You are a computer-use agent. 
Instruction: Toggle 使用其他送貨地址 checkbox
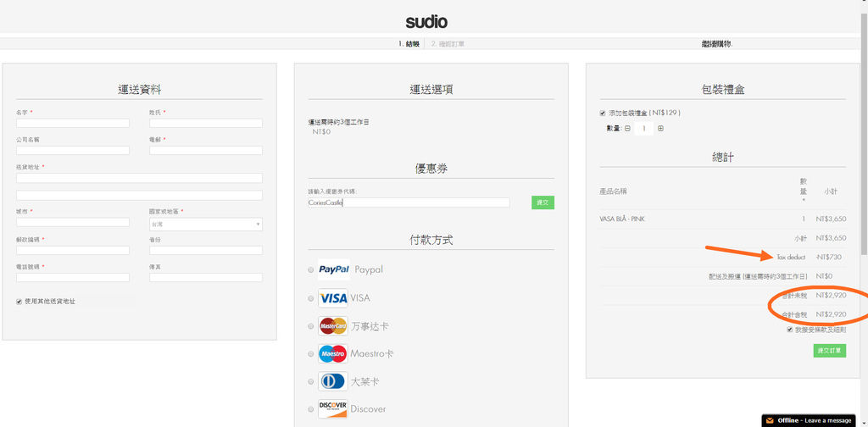(19, 302)
